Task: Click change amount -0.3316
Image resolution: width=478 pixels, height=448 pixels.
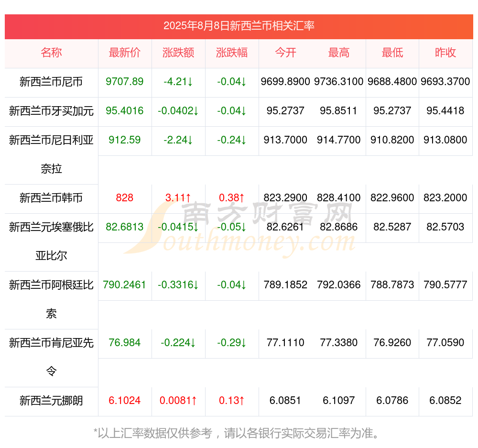Action: point(178,284)
